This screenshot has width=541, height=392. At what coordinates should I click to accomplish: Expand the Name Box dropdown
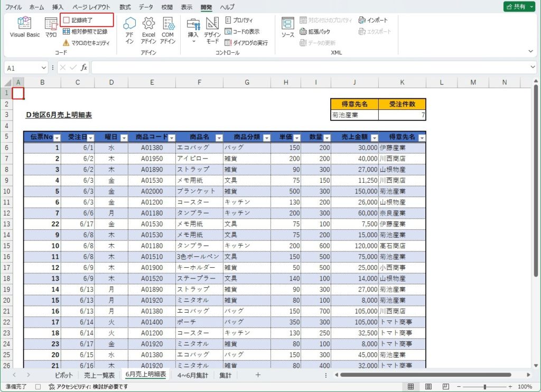43,68
